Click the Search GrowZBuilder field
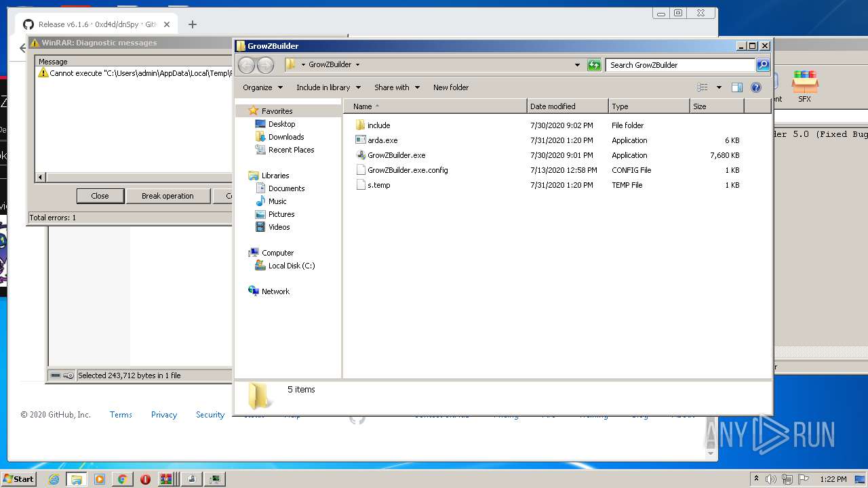This screenshot has width=868, height=488. (x=680, y=65)
